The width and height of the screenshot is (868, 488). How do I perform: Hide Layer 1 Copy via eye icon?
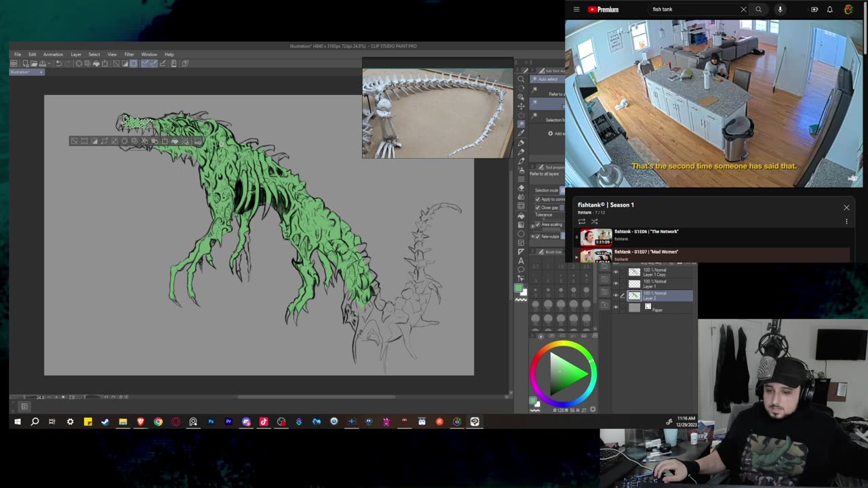click(616, 272)
